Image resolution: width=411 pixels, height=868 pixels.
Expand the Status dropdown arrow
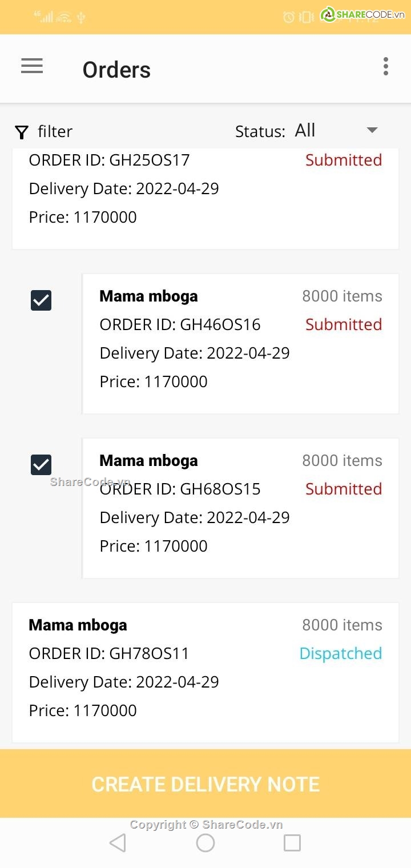tap(372, 130)
